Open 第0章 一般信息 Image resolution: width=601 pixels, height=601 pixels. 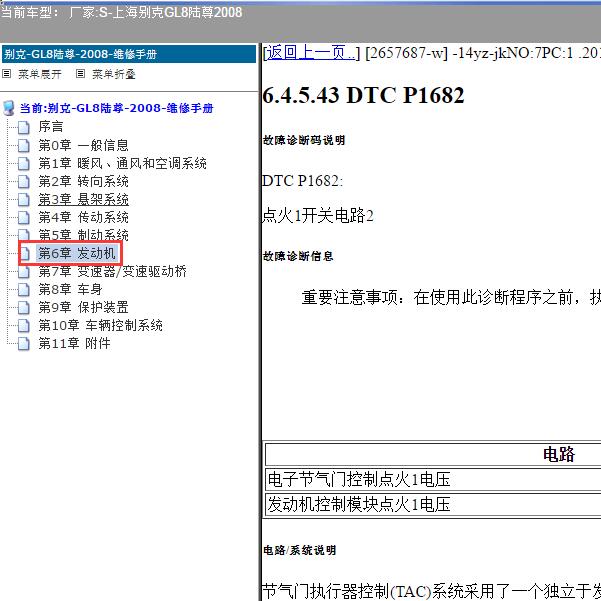click(83, 145)
